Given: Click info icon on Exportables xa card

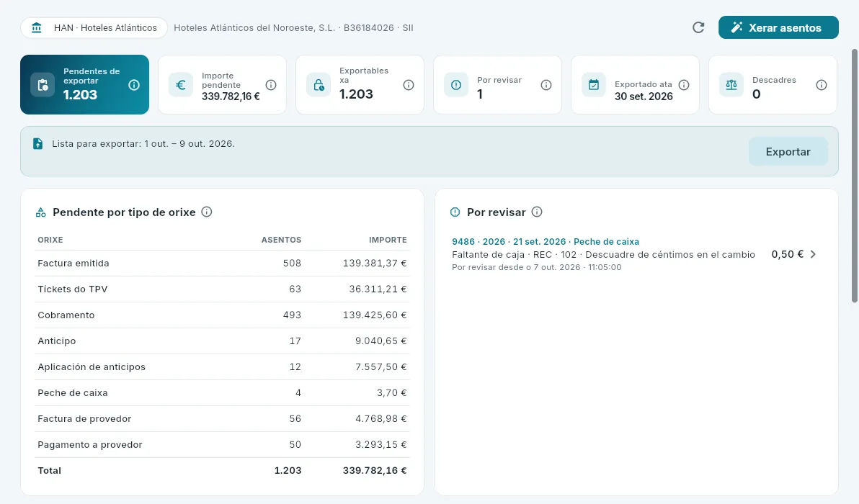Looking at the screenshot, I should pos(408,85).
